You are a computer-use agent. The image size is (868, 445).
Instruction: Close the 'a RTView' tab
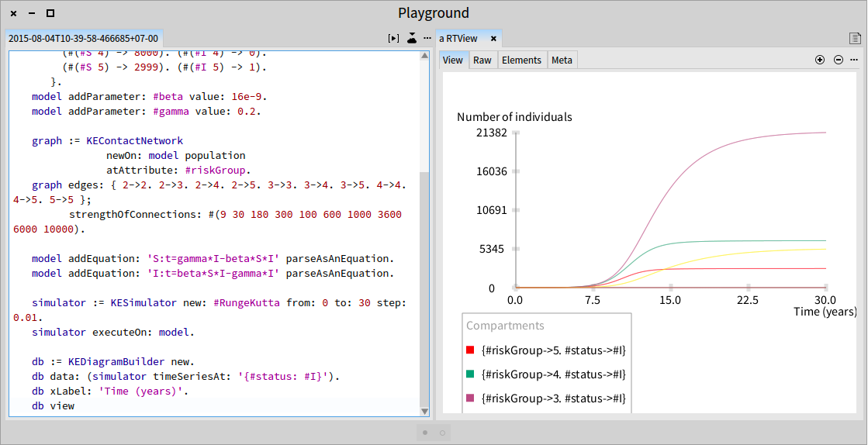493,39
